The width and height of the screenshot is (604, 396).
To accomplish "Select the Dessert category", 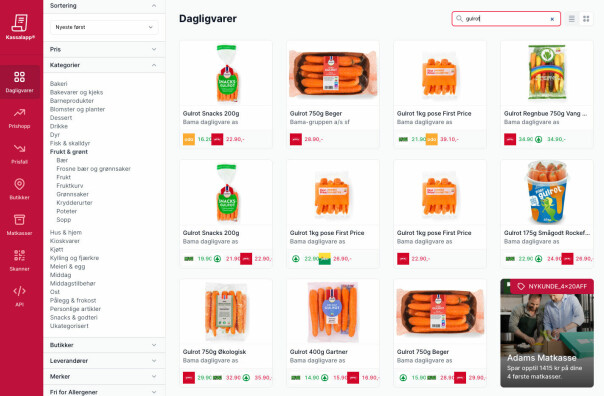I will click(x=61, y=117).
